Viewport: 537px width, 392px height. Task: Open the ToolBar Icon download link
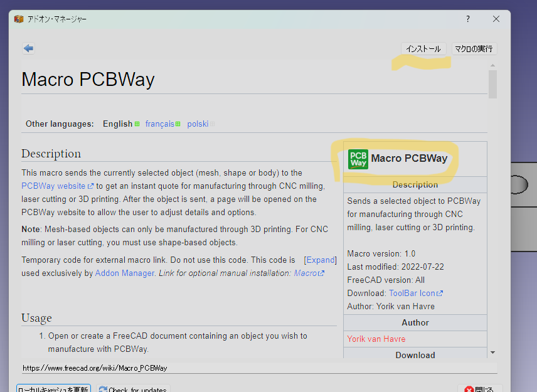tap(416, 294)
